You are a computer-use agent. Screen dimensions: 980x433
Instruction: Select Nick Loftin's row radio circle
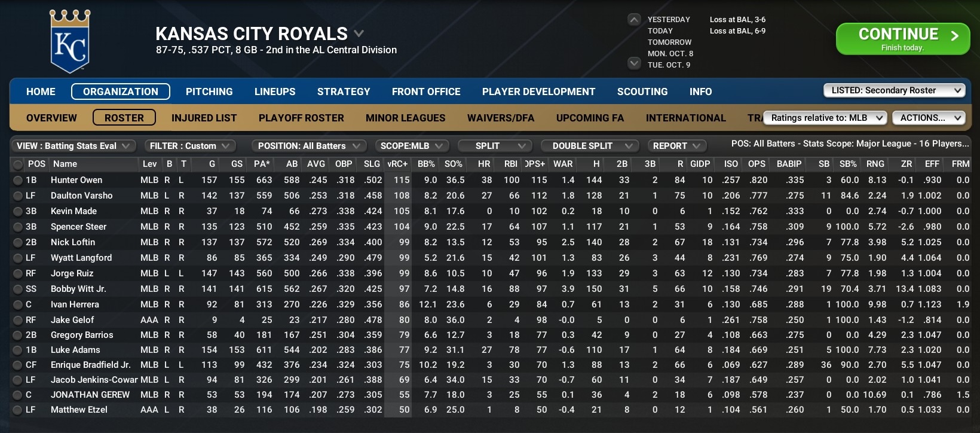[18, 242]
